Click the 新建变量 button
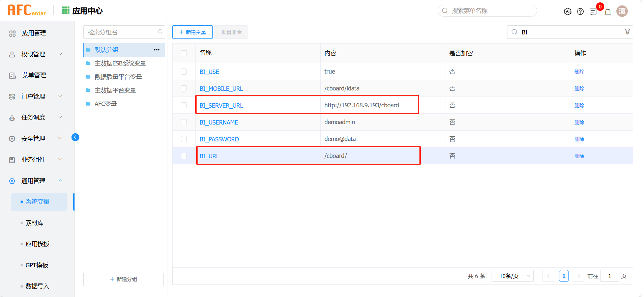This screenshot has width=644, height=297. coord(193,32)
